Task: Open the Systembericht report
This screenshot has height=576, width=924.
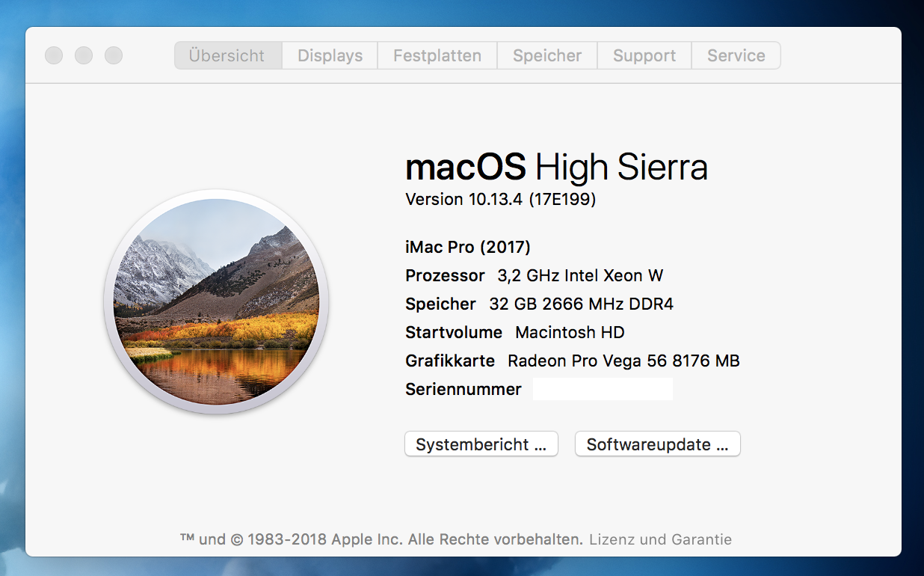Action: coord(481,444)
